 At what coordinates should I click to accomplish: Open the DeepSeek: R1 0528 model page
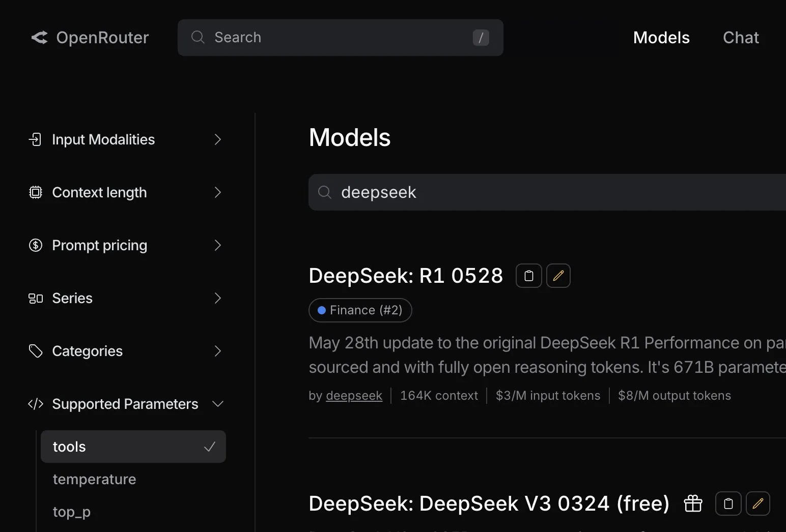pos(406,276)
